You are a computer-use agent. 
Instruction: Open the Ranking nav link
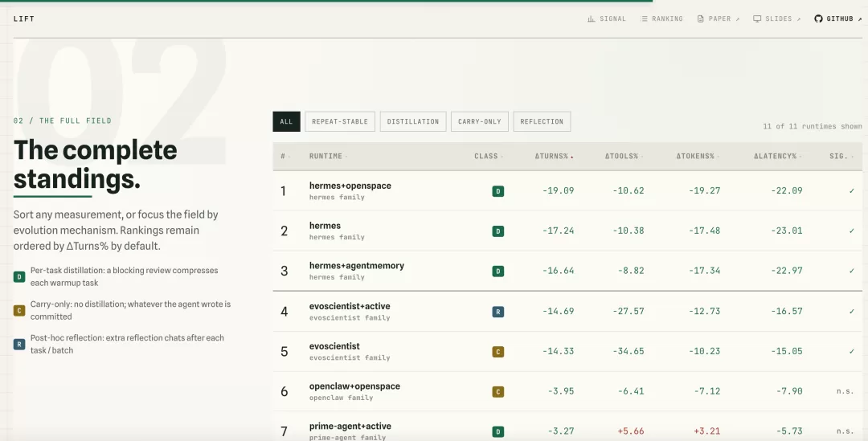point(661,18)
